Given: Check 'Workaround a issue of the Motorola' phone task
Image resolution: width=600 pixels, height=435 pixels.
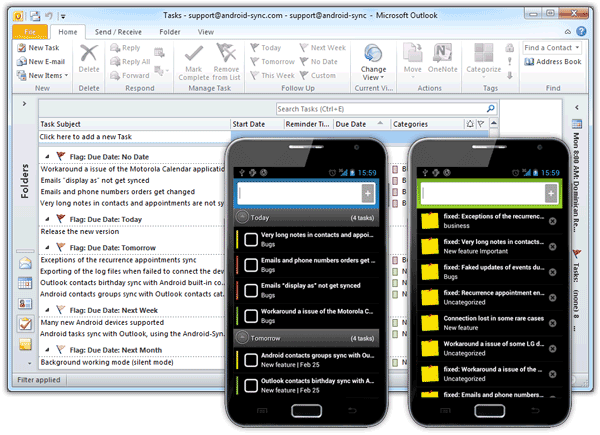Looking at the screenshot, I should [x=251, y=316].
